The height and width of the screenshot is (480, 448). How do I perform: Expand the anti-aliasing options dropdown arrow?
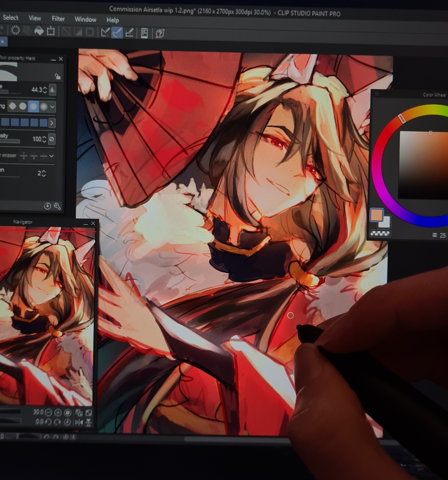[x=52, y=107]
